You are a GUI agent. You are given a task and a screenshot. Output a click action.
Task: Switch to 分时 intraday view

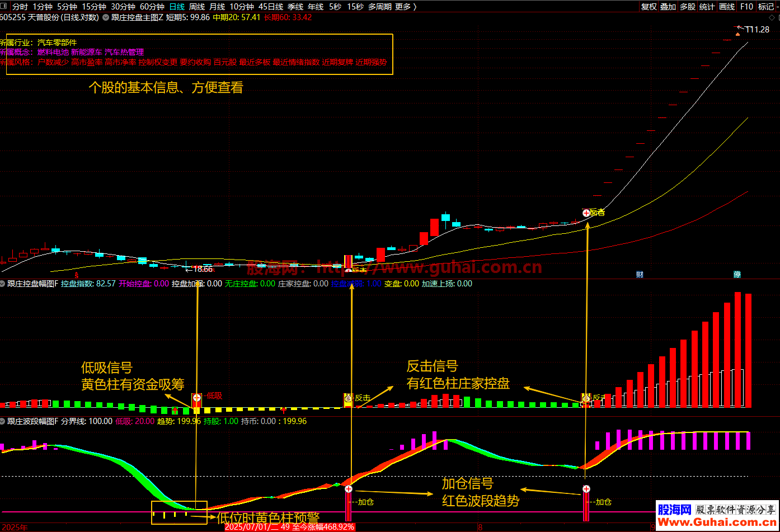[20, 7]
